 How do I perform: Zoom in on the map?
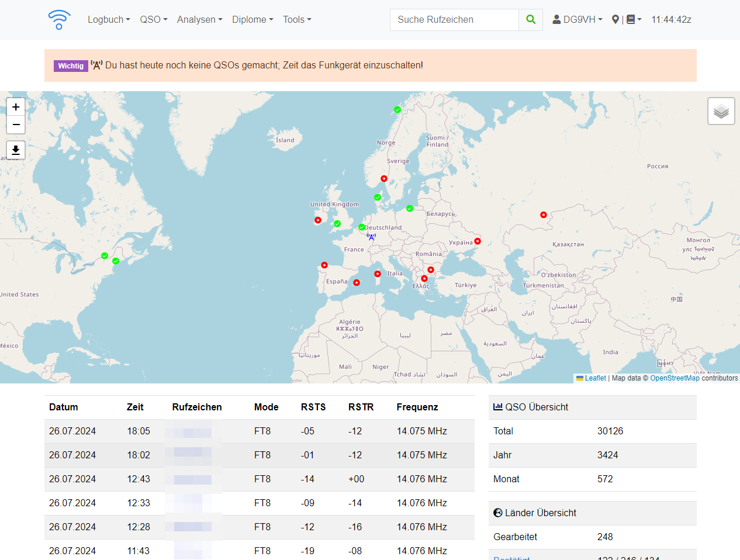pyautogui.click(x=16, y=107)
